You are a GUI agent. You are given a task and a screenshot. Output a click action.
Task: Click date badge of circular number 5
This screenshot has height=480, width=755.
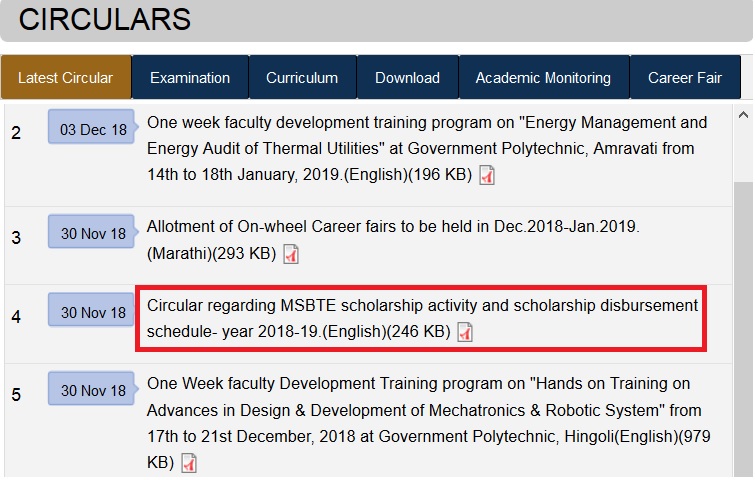[91, 388]
